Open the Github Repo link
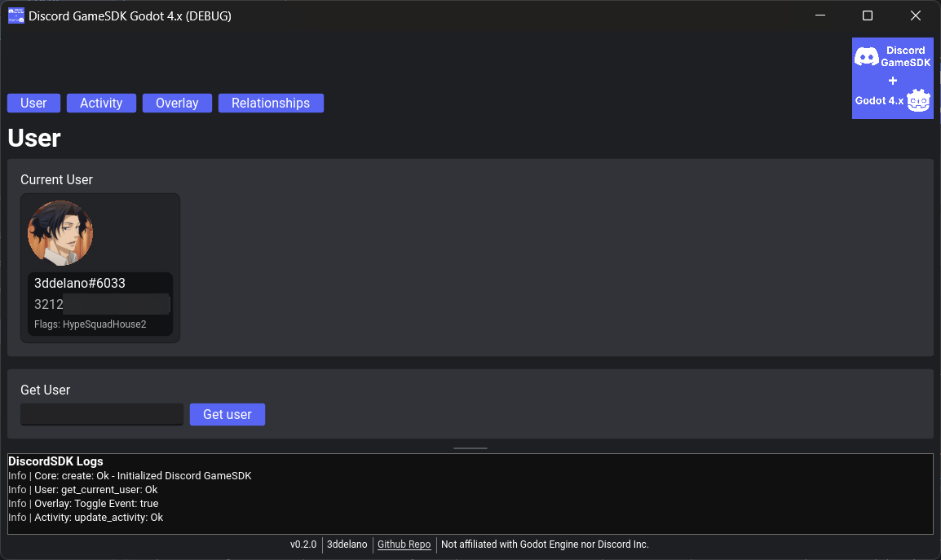 coord(404,545)
